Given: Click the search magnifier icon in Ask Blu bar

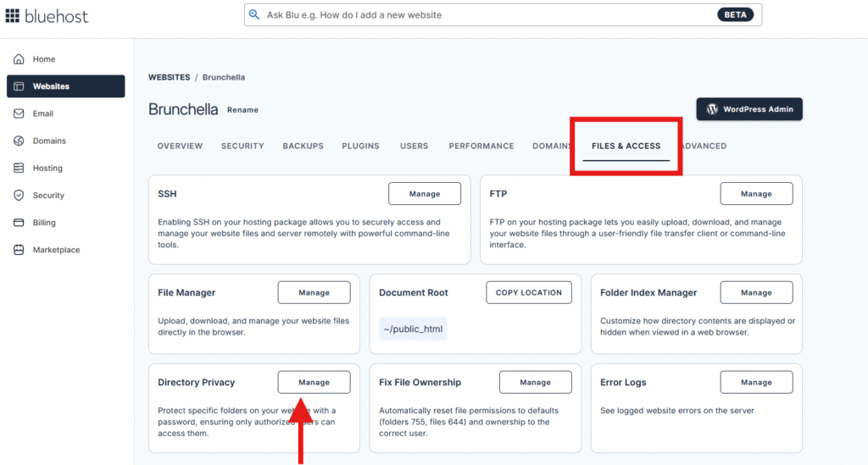Looking at the screenshot, I should coord(254,14).
